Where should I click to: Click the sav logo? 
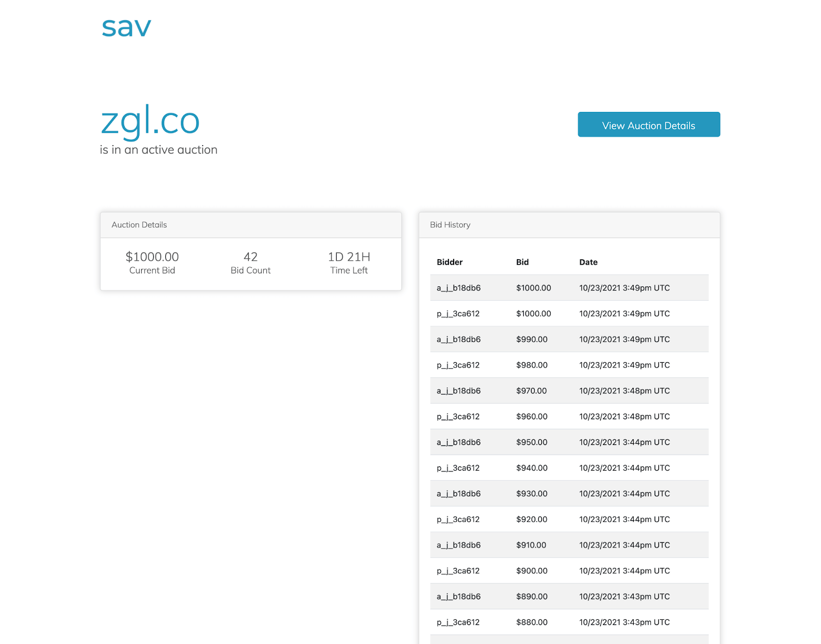point(126,28)
